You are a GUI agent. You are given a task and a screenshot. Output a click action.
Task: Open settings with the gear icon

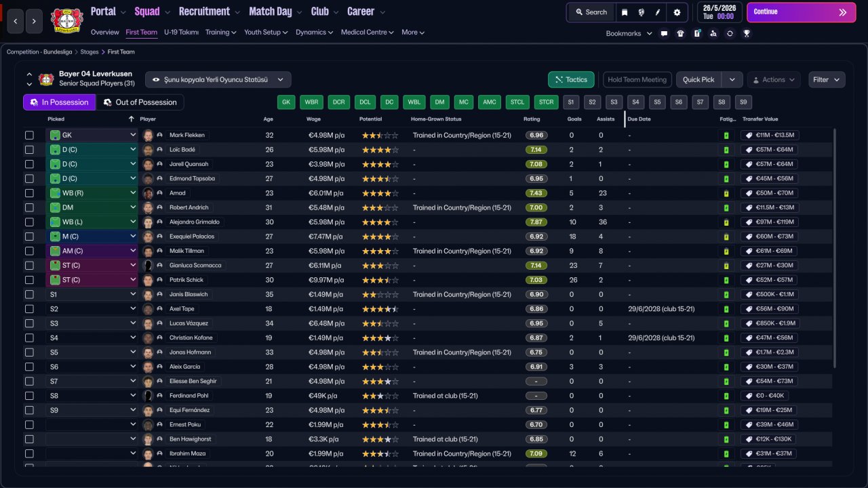click(x=677, y=12)
